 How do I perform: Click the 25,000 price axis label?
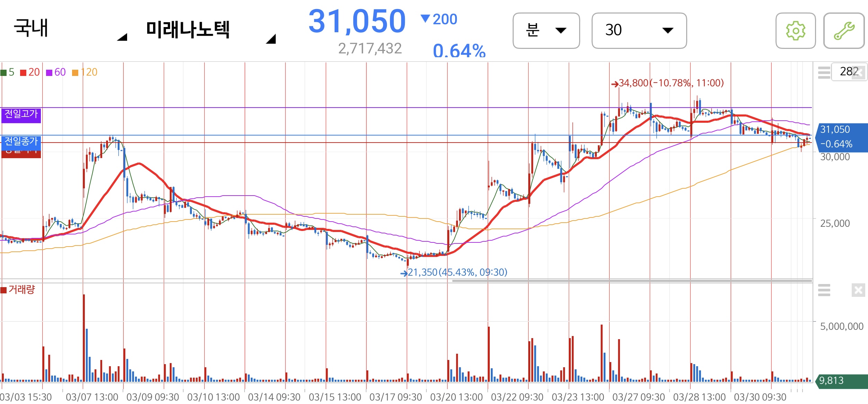pos(835,223)
